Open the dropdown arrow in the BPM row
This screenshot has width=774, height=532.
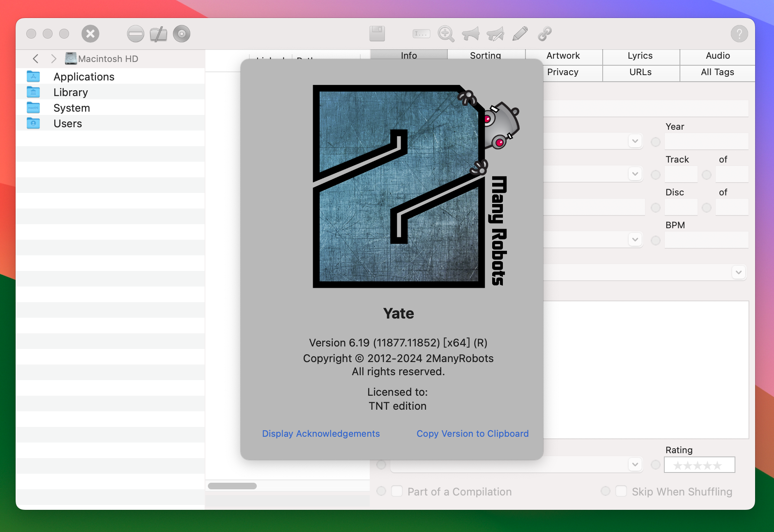[x=635, y=239]
